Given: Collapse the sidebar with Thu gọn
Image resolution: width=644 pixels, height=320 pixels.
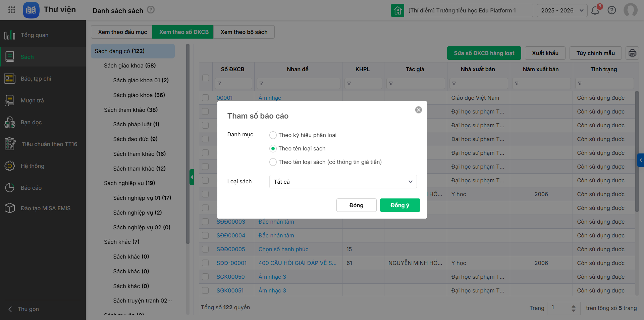Looking at the screenshot, I should pos(23,309).
